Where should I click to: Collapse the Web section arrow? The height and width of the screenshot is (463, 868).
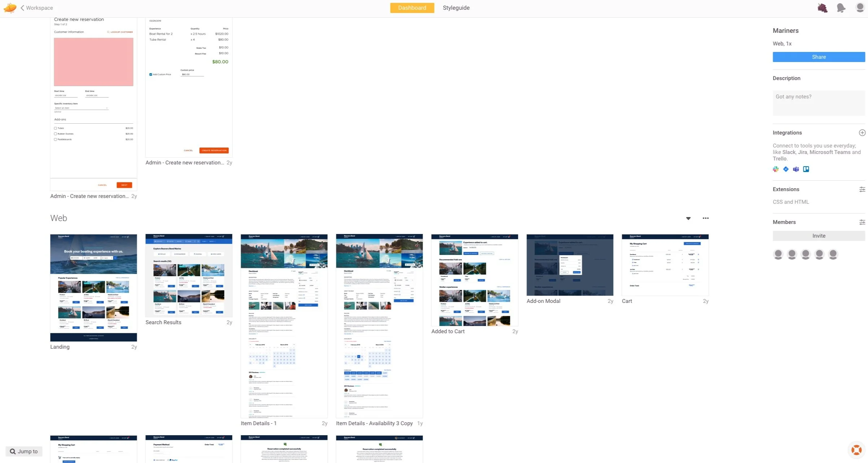click(x=688, y=219)
